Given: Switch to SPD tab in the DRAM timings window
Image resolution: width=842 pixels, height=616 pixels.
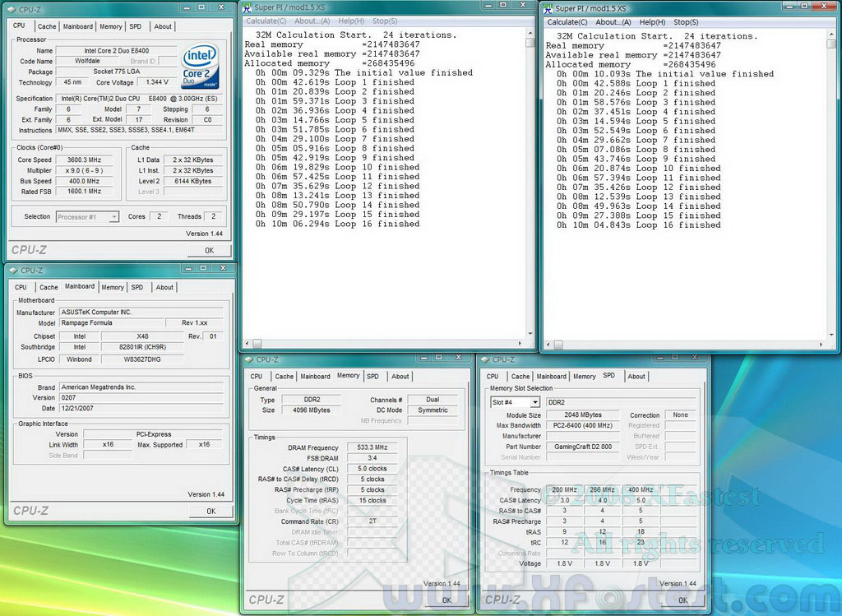Looking at the screenshot, I should [x=372, y=376].
